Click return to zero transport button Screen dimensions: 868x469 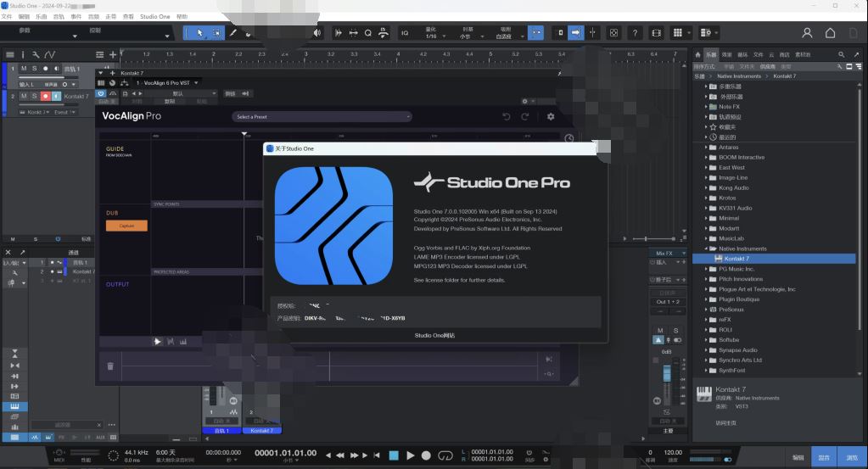click(x=377, y=455)
